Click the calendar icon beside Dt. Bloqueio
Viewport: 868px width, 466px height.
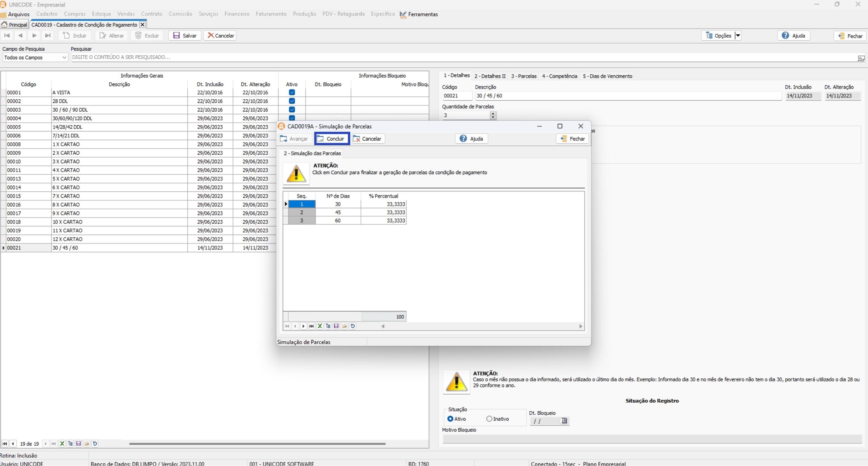tap(564, 421)
